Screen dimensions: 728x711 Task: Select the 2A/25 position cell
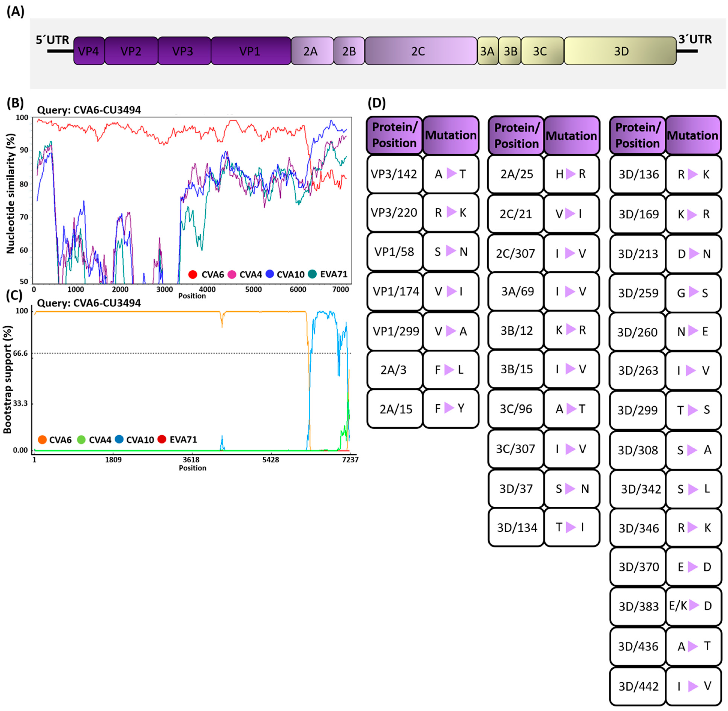[516, 174]
